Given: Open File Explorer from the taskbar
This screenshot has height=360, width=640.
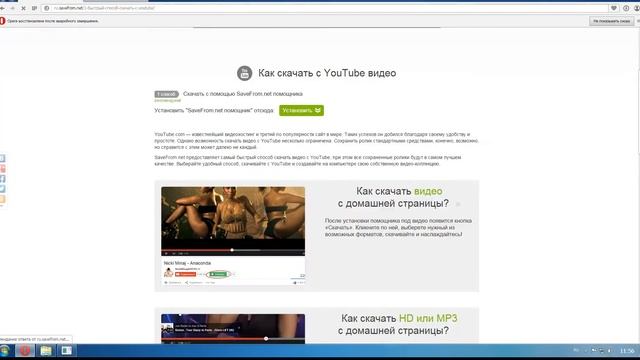Looking at the screenshot, I should click(x=46, y=351).
